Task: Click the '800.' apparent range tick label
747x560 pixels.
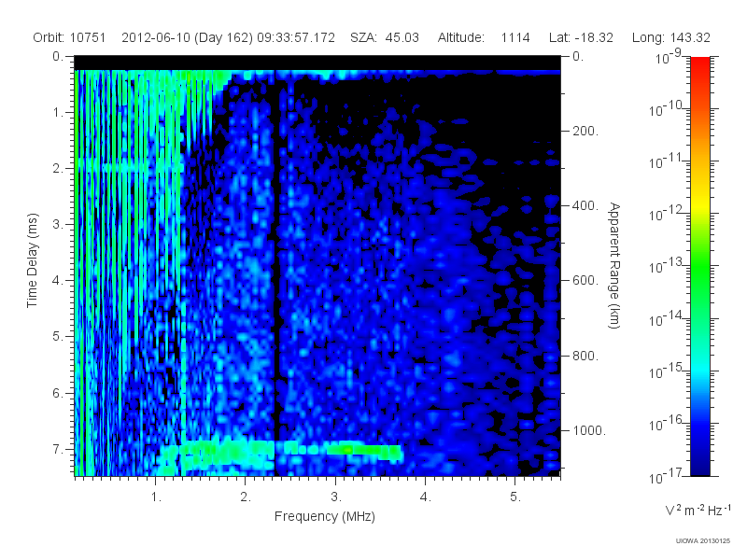Action: [x=585, y=356]
